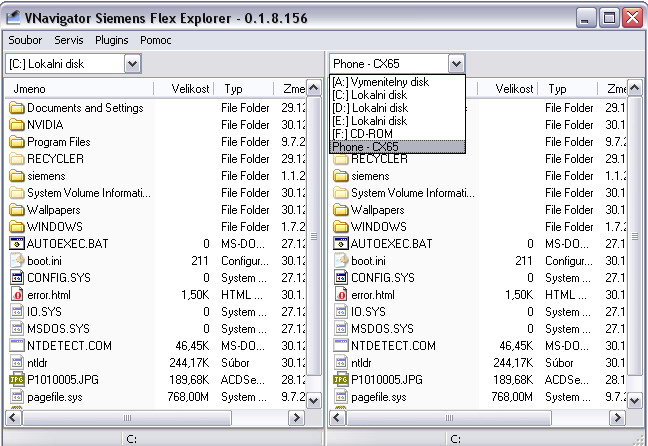Open the Pomoc menu
This screenshot has width=648, height=446.
[x=155, y=40]
